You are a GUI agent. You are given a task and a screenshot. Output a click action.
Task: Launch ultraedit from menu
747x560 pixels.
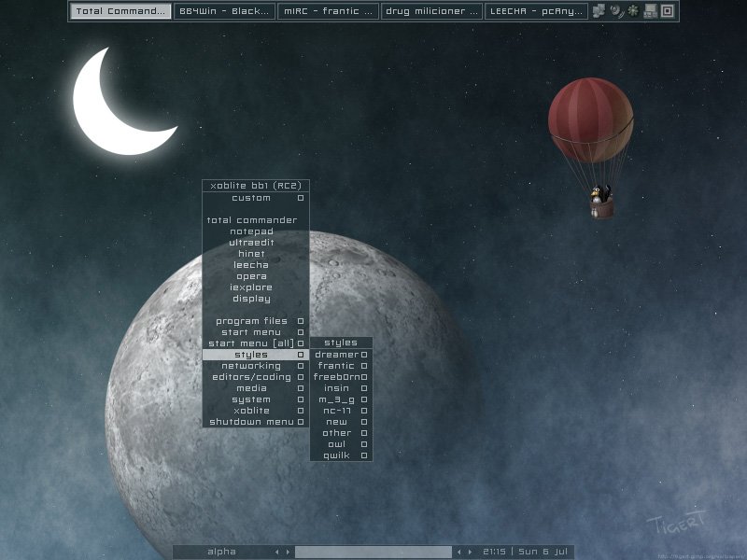point(256,243)
